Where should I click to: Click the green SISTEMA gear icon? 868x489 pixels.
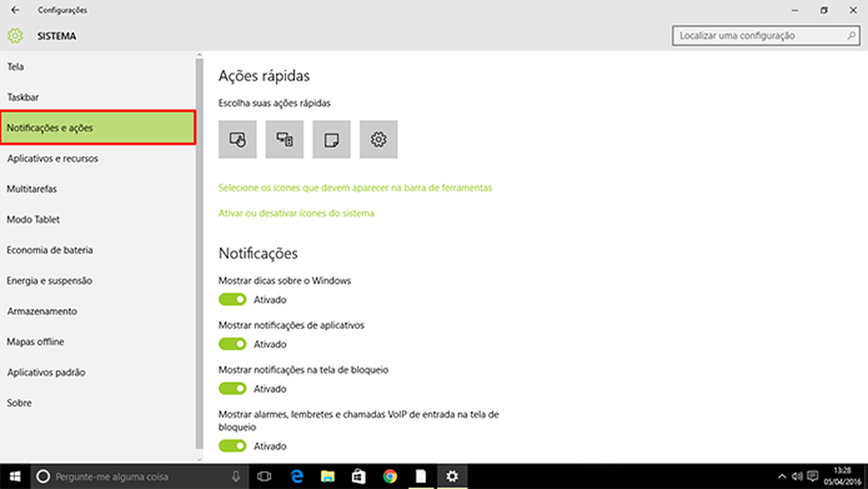click(15, 36)
